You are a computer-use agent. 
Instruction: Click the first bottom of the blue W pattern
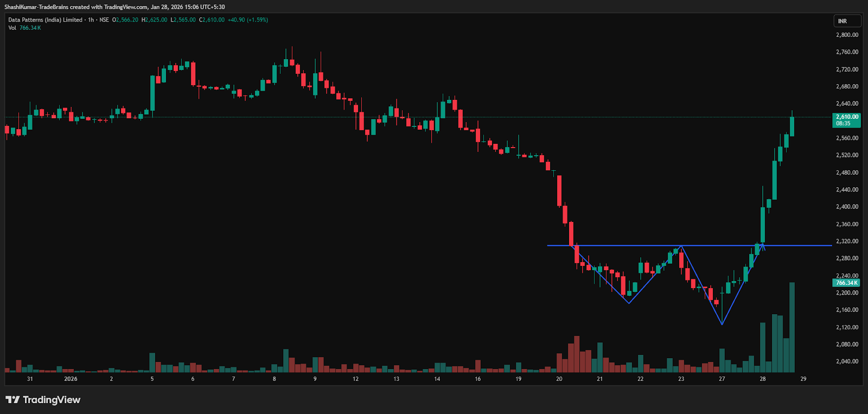pos(629,302)
